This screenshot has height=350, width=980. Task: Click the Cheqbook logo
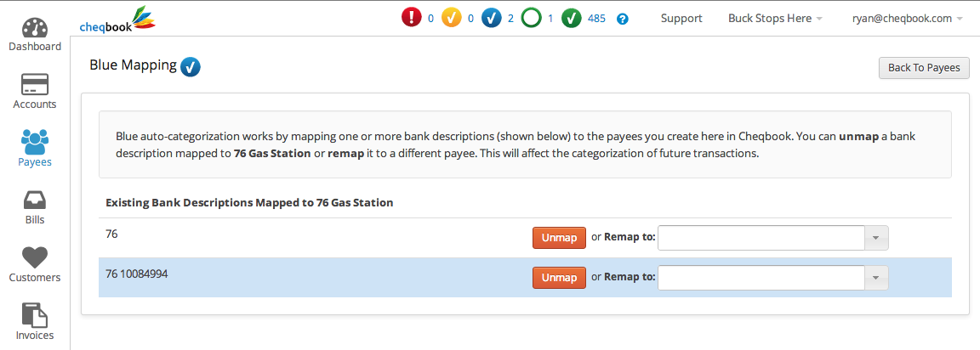click(117, 19)
